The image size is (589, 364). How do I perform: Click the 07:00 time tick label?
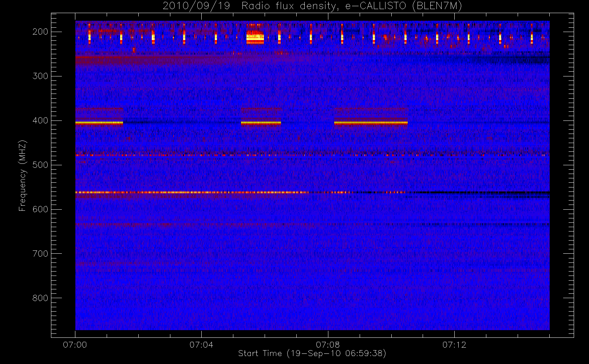75,345
